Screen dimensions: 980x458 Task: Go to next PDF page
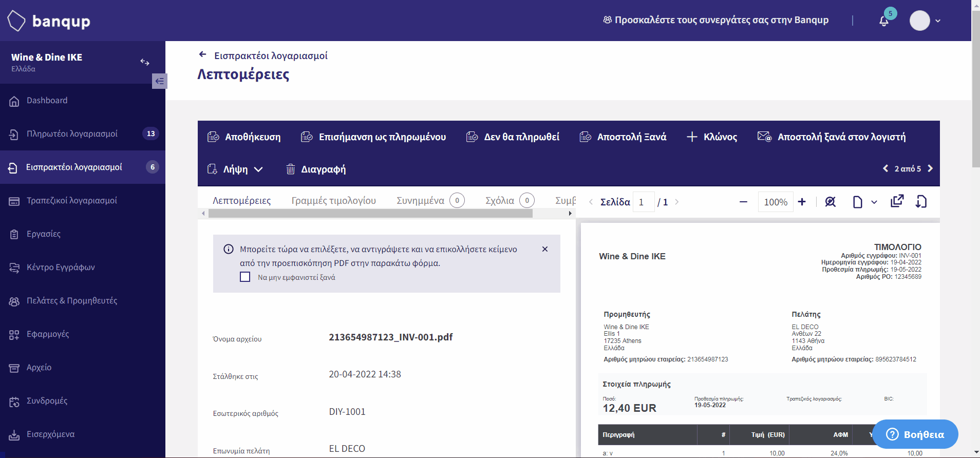pyautogui.click(x=677, y=202)
